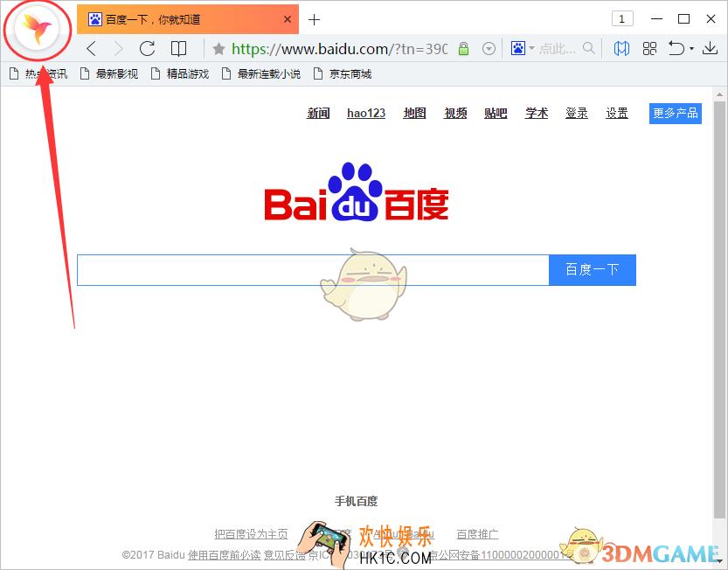This screenshot has width=728, height=570.
Task: Open the 新闻 link
Action: [x=318, y=113]
